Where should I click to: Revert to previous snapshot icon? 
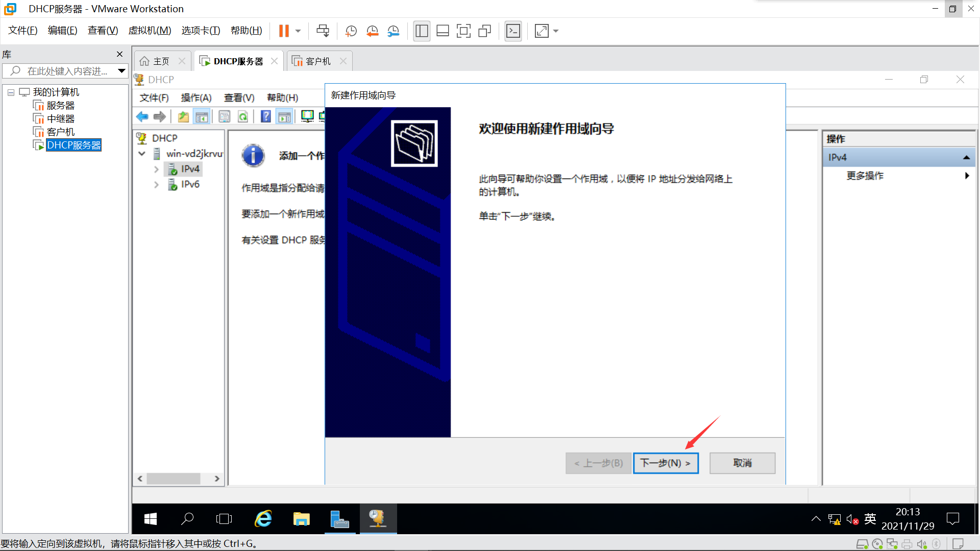click(x=372, y=31)
